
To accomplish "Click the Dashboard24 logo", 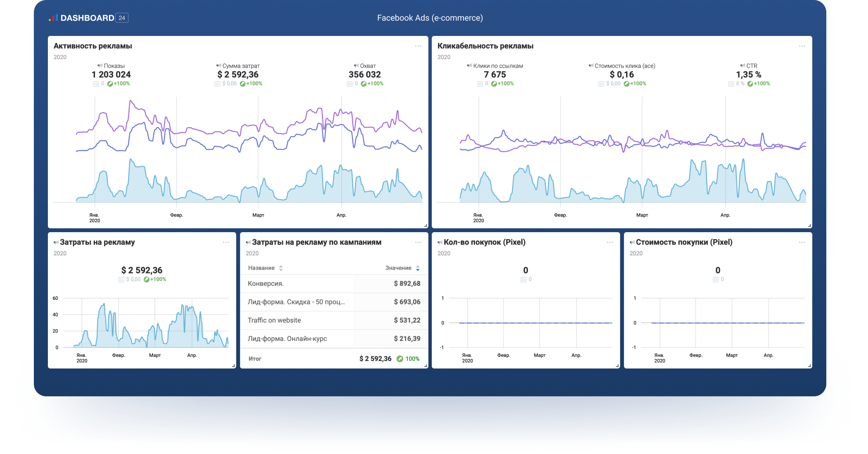I will pos(88,18).
